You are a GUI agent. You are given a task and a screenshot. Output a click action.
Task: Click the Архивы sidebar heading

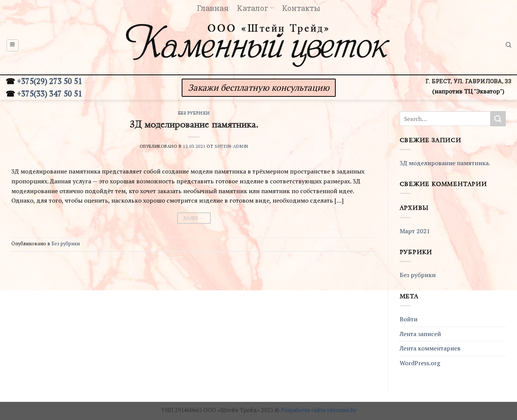click(x=414, y=208)
